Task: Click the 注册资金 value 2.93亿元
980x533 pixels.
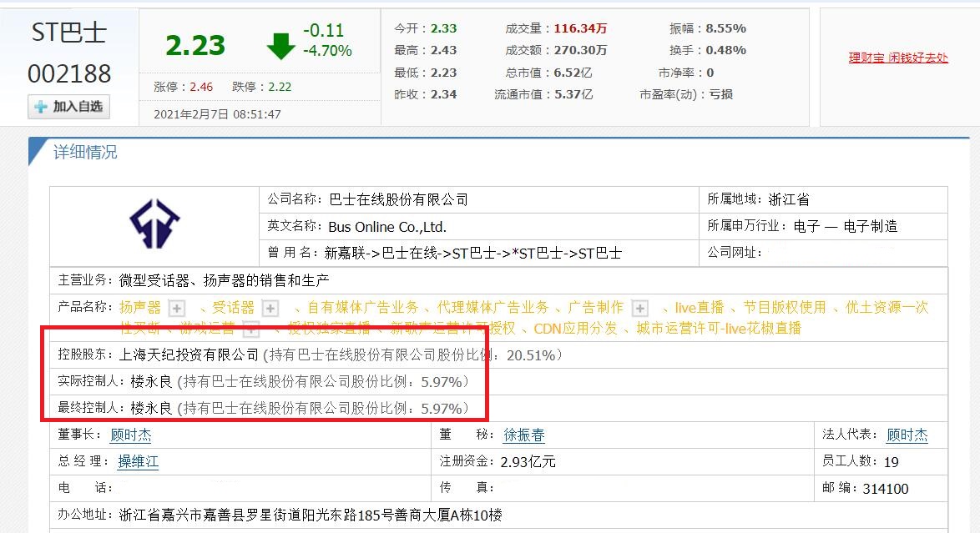Action: pos(528,462)
